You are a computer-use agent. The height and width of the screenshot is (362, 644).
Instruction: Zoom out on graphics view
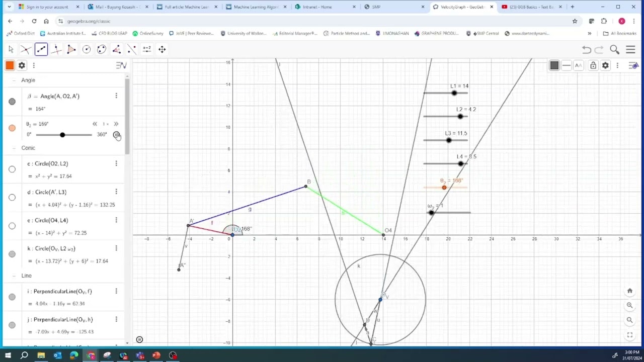tap(630, 320)
